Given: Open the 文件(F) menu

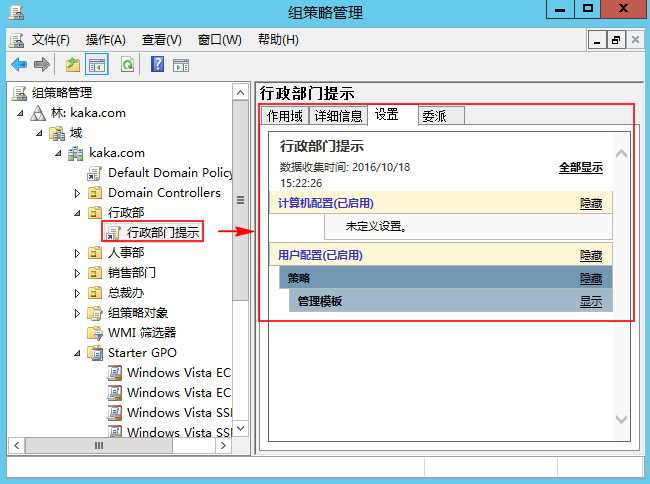Looking at the screenshot, I should (x=51, y=40).
